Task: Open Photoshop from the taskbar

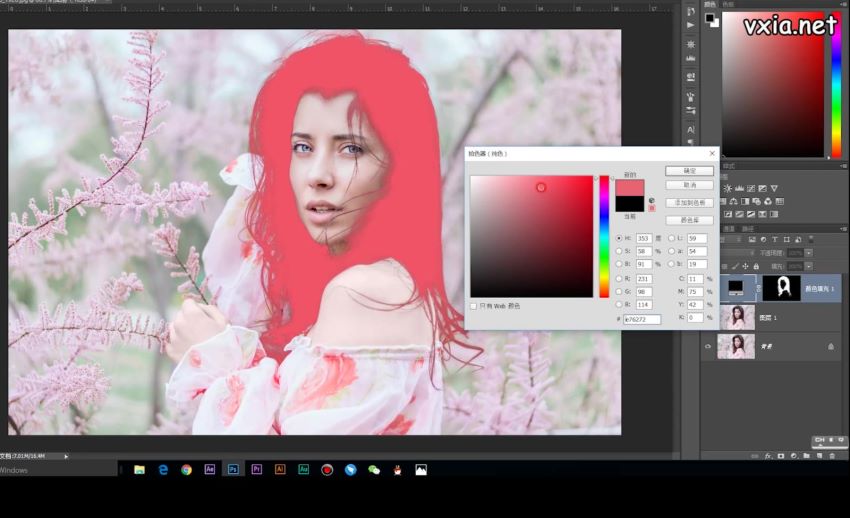Action: coord(233,469)
